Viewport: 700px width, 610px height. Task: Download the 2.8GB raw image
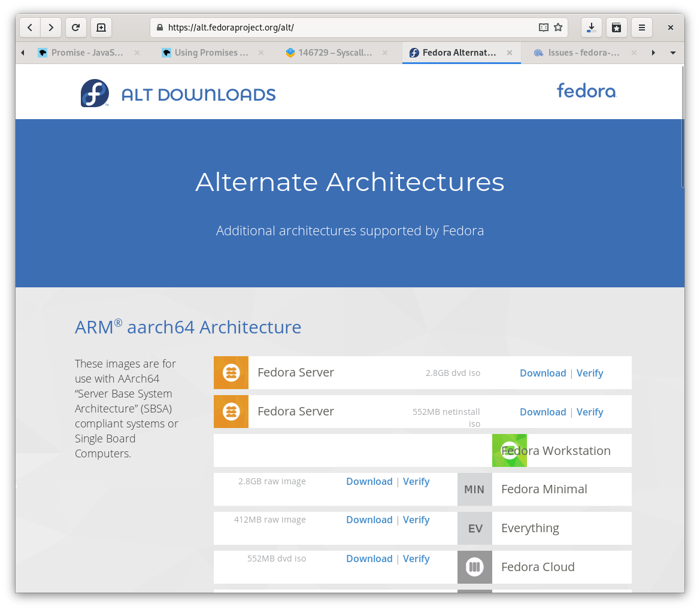(x=369, y=481)
